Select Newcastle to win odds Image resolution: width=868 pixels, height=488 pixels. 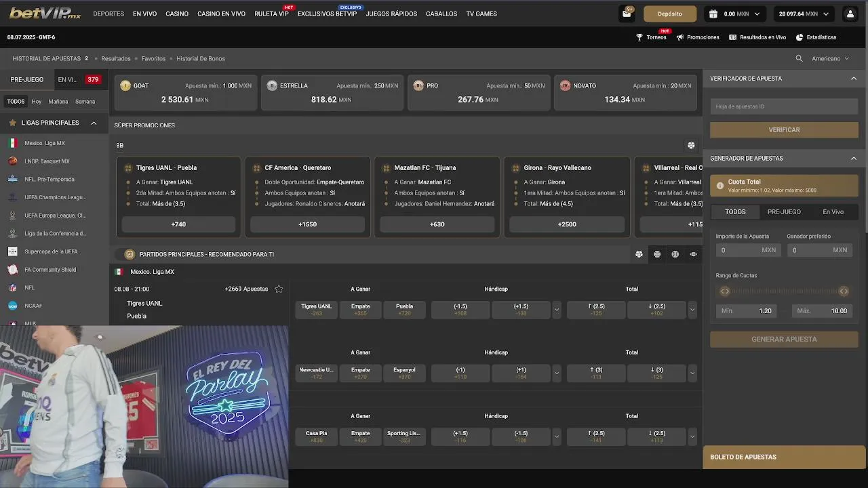click(x=317, y=373)
